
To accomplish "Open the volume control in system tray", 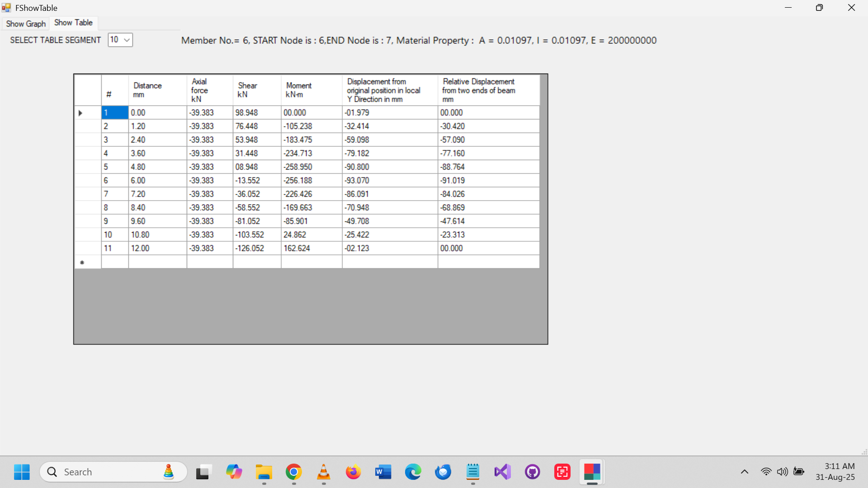I will click(783, 472).
